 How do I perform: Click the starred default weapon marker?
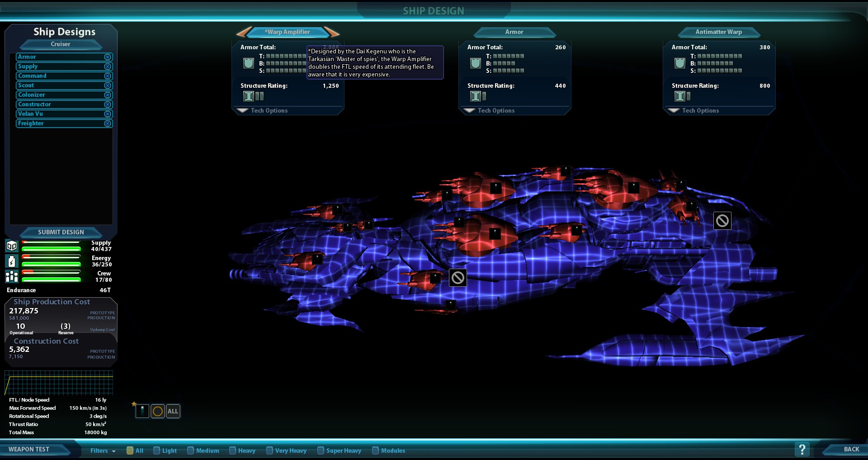[x=134, y=404]
